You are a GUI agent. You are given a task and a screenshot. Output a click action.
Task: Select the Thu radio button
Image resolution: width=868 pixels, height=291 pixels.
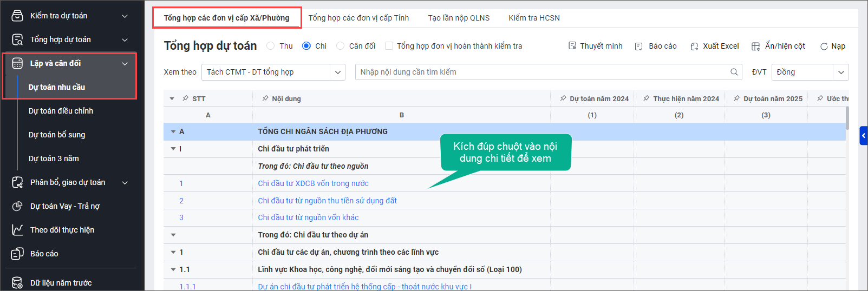tap(271, 46)
